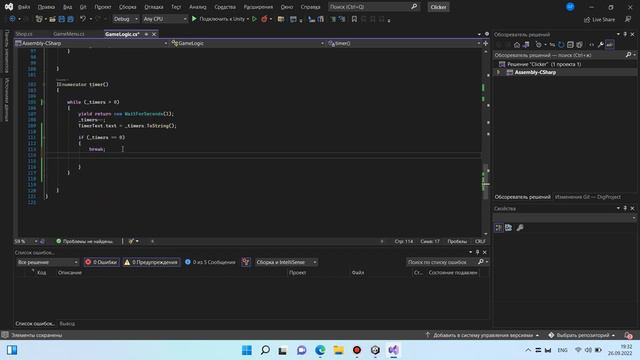Click the Home icon in Solution Explorer

pos(517,45)
